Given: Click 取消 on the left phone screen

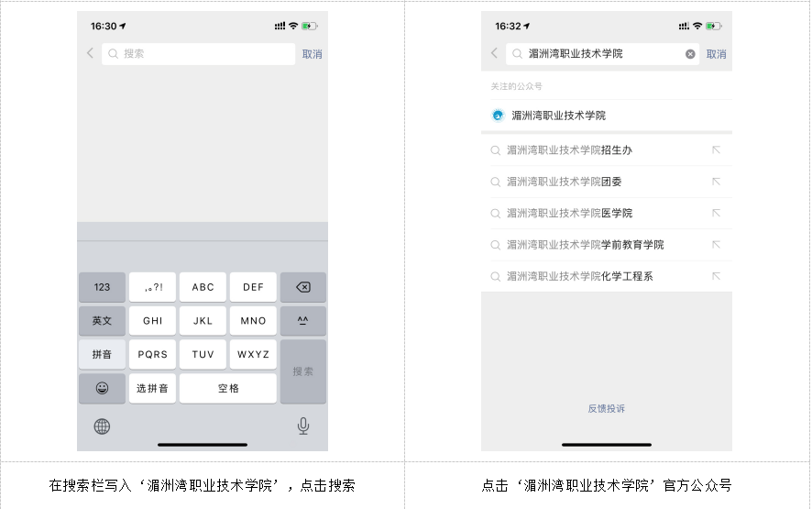Looking at the screenshot, I should [312, 54].
